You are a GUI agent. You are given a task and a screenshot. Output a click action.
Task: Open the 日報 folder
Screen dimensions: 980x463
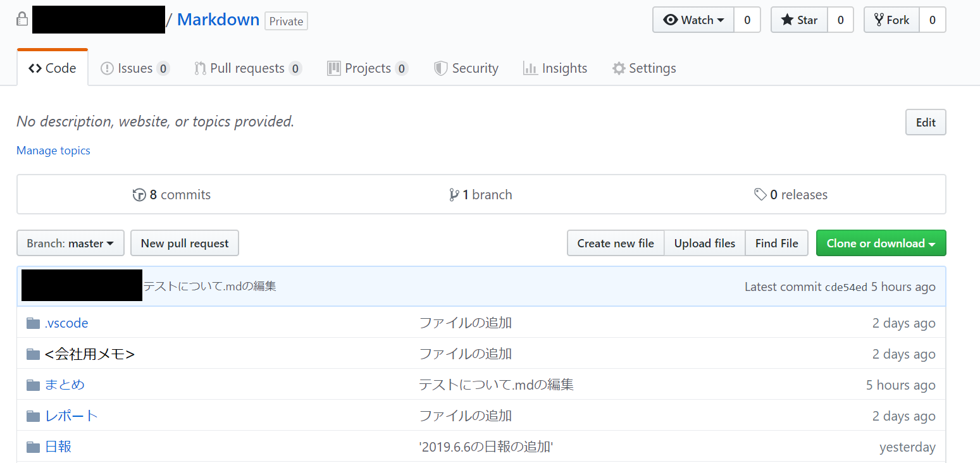point(58,447)
